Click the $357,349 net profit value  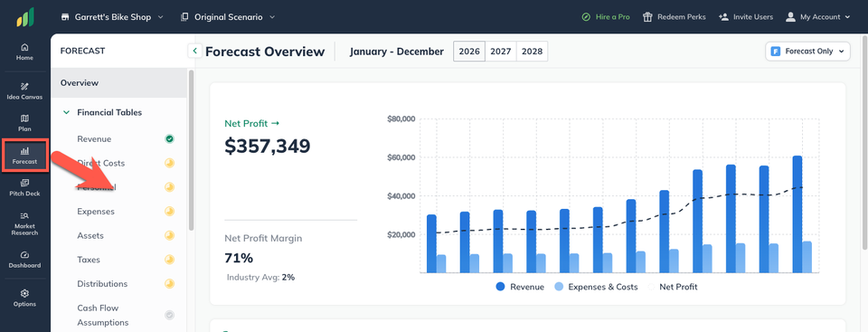[268, 146]
